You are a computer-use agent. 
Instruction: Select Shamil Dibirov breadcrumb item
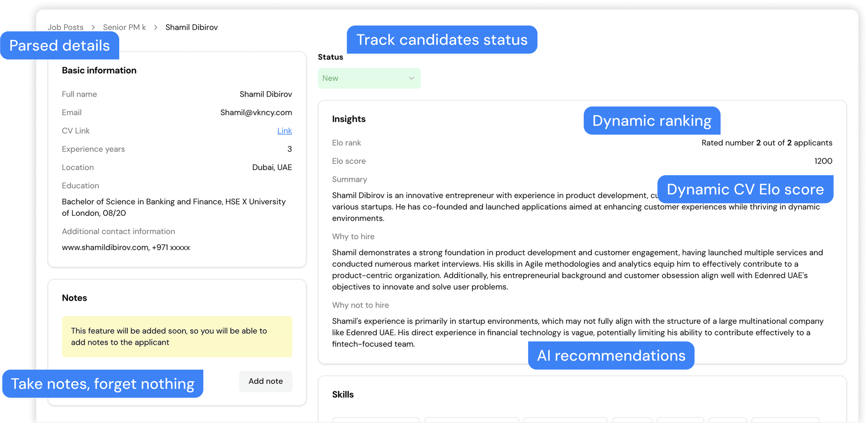click(192, 27)
